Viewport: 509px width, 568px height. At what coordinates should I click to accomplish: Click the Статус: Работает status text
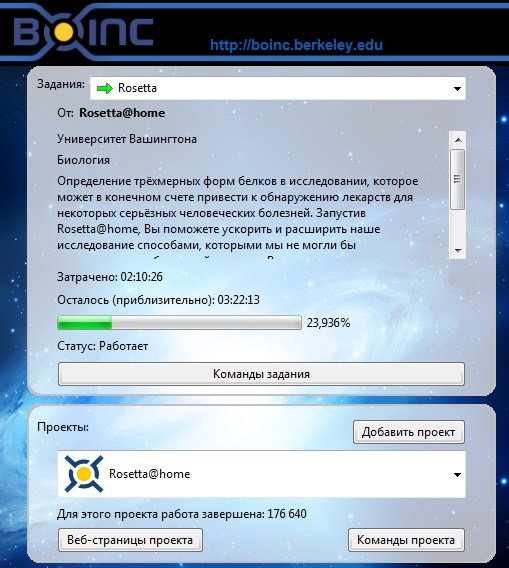[x=103, y=346]
